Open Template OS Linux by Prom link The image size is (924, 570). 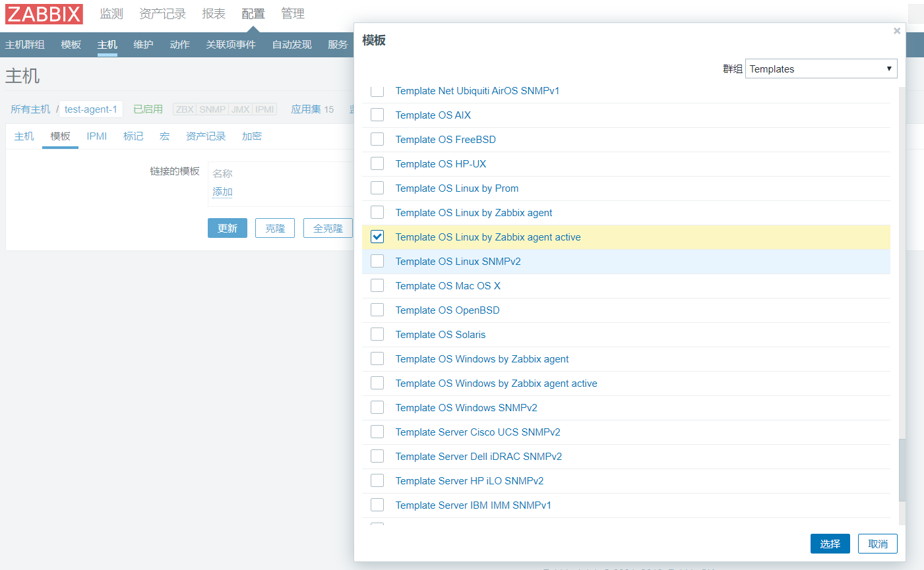click(x=457, y=188)
